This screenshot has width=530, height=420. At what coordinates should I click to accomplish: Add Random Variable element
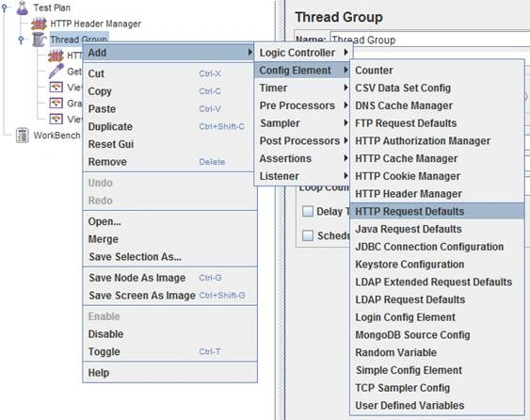click(437, 352)
